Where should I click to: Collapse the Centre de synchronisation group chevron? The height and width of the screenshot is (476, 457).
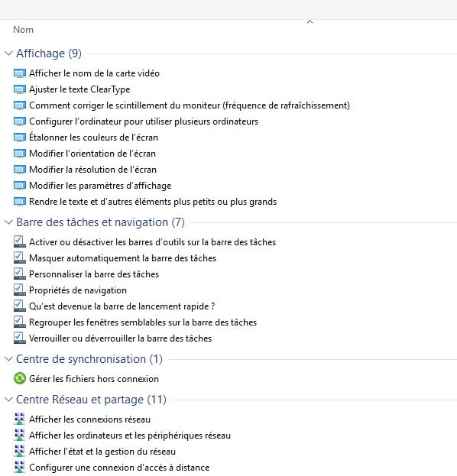click(x=8, y=359)
